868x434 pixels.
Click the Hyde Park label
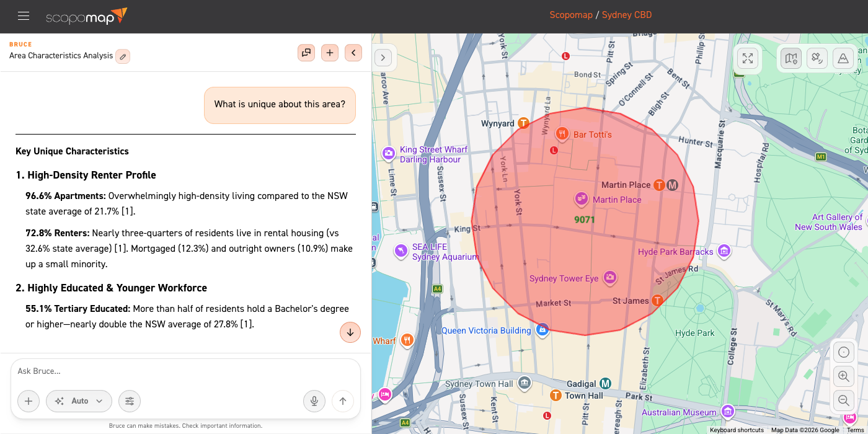pyautogui.click(x=695, y=333)
